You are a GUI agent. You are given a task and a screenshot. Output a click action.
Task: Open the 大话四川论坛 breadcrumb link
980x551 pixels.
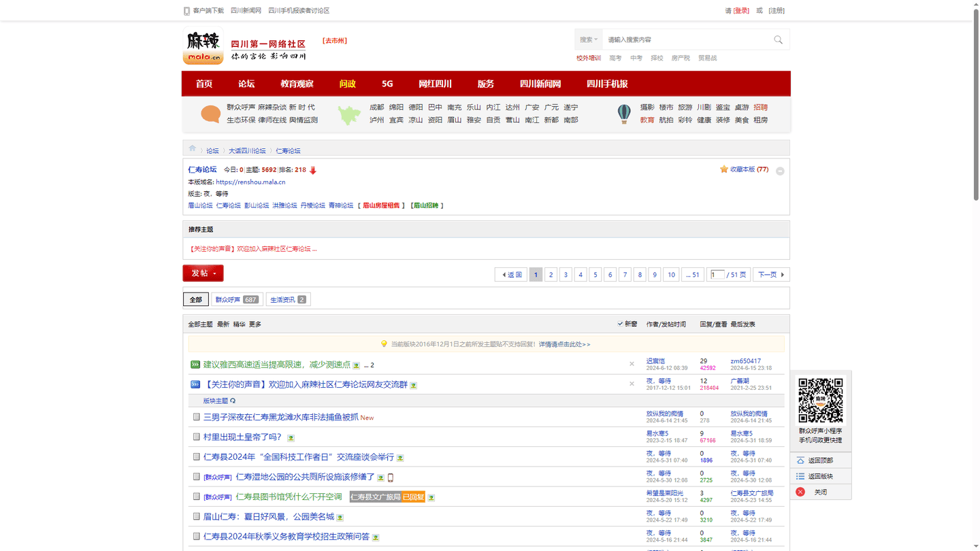247,151
